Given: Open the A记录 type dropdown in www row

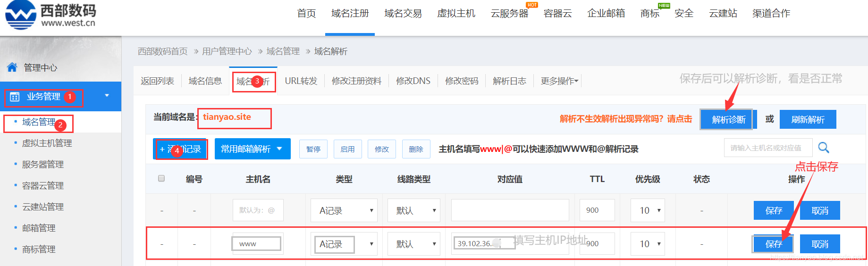Looking at the screenshot, I should click(344, 244).
